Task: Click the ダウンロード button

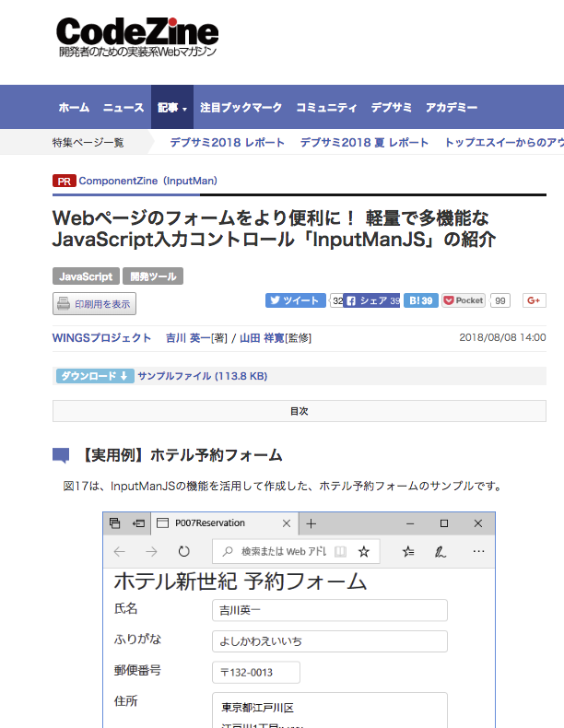Action: pos(95,376)
